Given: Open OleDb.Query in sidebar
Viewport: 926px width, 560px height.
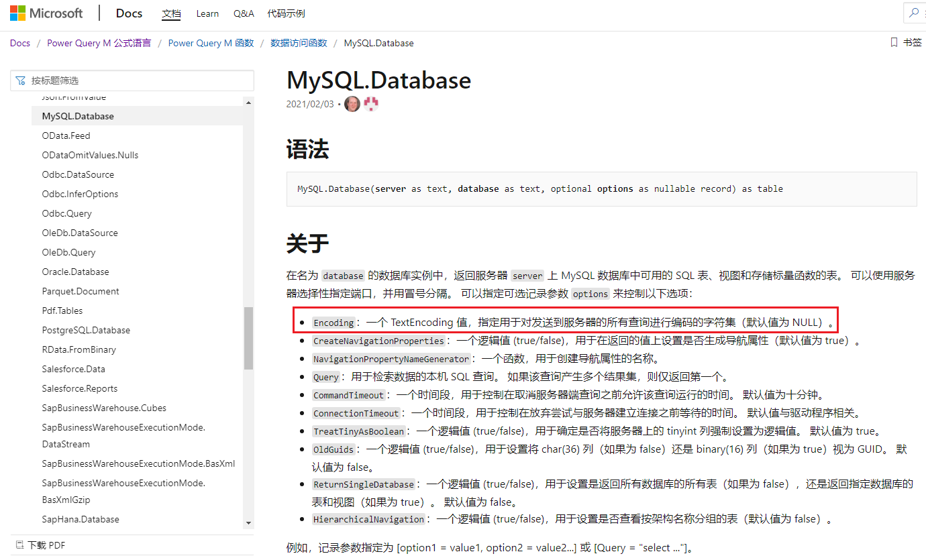Looking at the screenshot, I should (68, 252).
